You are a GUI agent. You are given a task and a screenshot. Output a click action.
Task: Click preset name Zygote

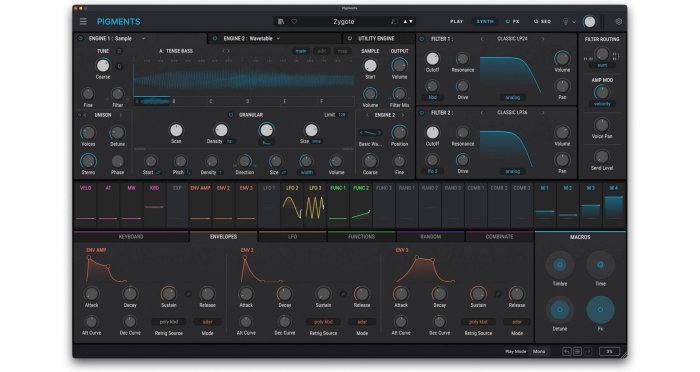point(344,21)
